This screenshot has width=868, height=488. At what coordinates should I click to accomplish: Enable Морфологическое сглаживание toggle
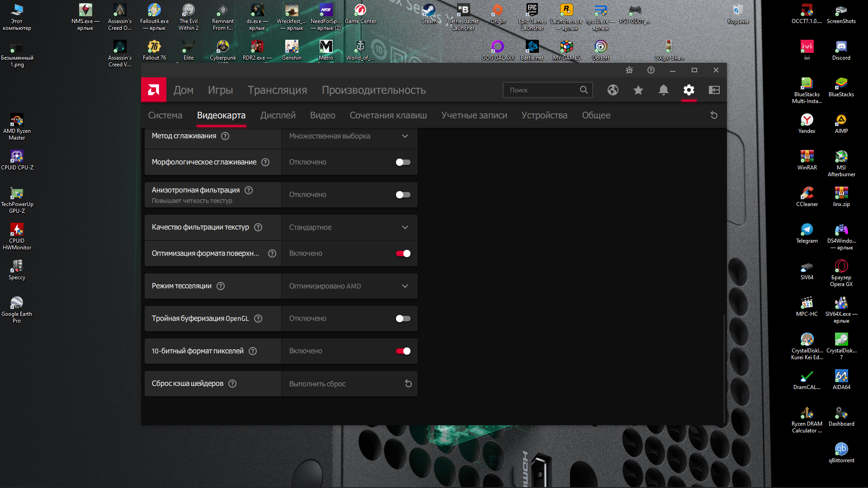click(x=403, y=162)
